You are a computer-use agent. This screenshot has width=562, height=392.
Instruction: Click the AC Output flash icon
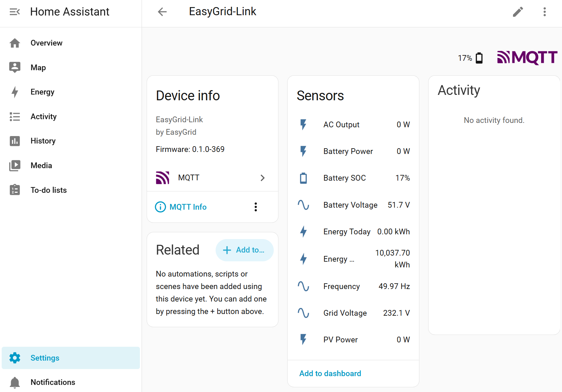(303, 124)
